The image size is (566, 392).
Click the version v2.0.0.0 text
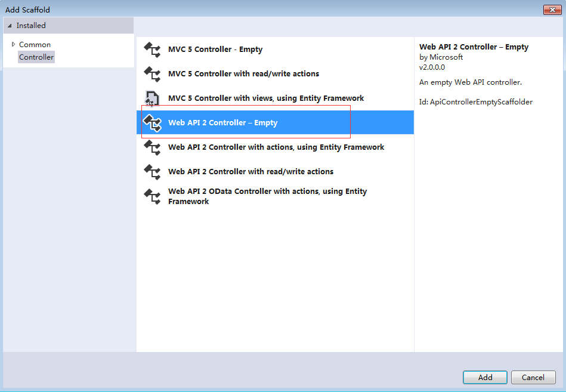(432, 67)
